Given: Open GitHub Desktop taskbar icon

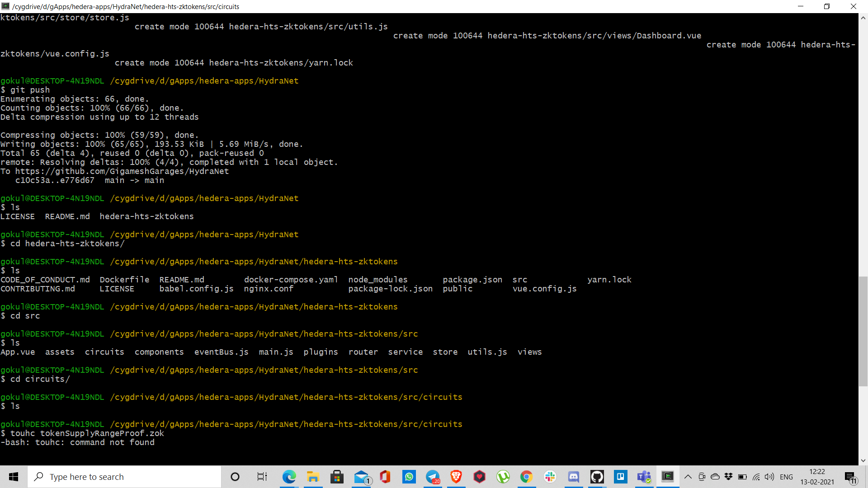Looking at the screenshot, I should pyautogui.click(x=597, y=477).
